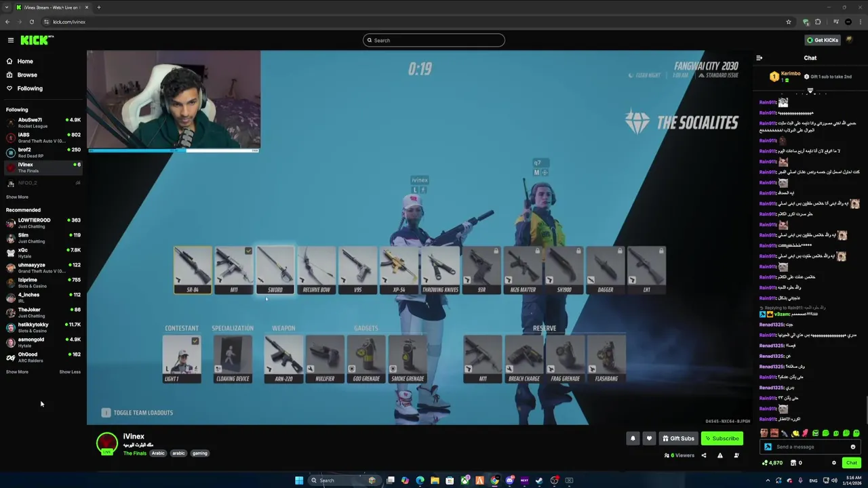Click the green KICKs balance 4,870
The image size is (868, 488).
click(x=772, y=463)
